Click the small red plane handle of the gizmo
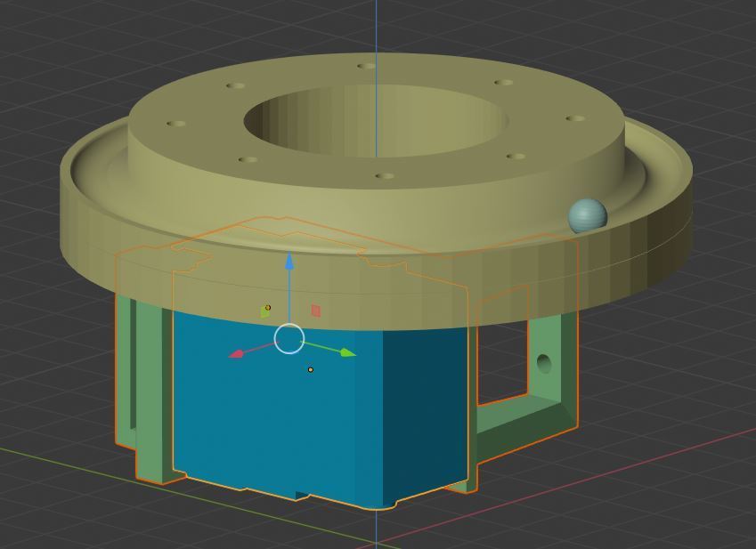 (316, 311)
